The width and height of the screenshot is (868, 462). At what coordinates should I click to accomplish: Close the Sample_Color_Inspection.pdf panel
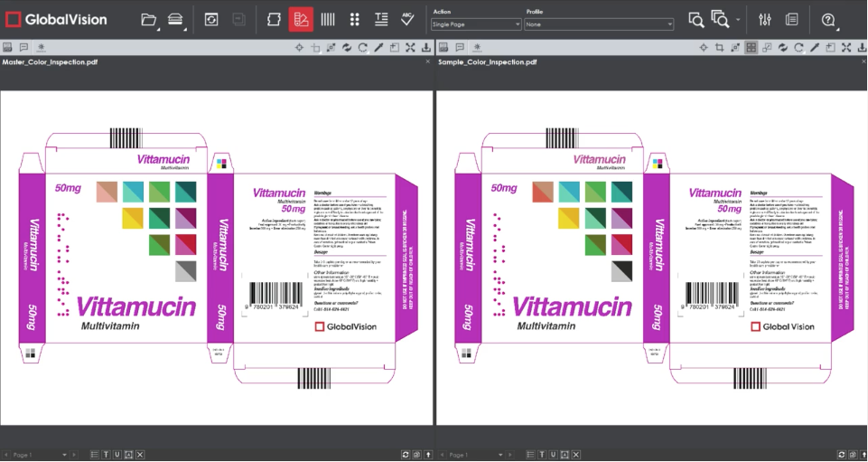pyautogui.click(x=863, y=61)
